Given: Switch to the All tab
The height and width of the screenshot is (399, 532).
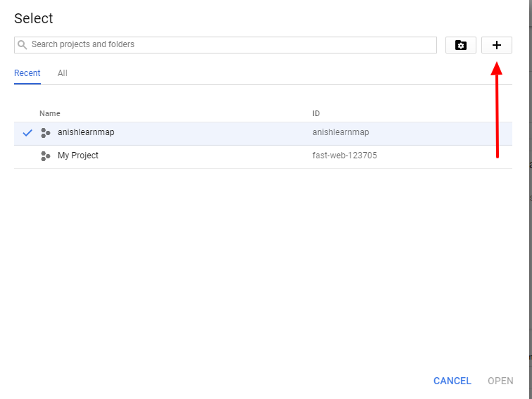Looking at the screenshot, I should pos(63,73).
